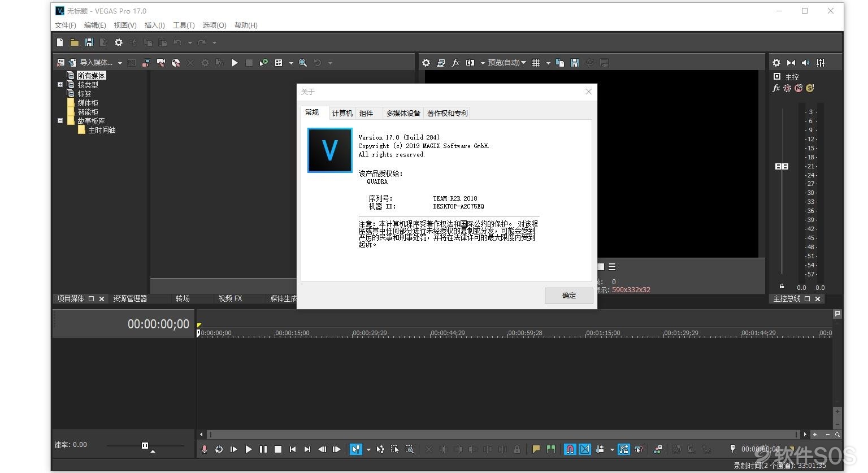
Task: Open Master FX in the master panel
Action: pyautogui.click(x=776, y=88)
